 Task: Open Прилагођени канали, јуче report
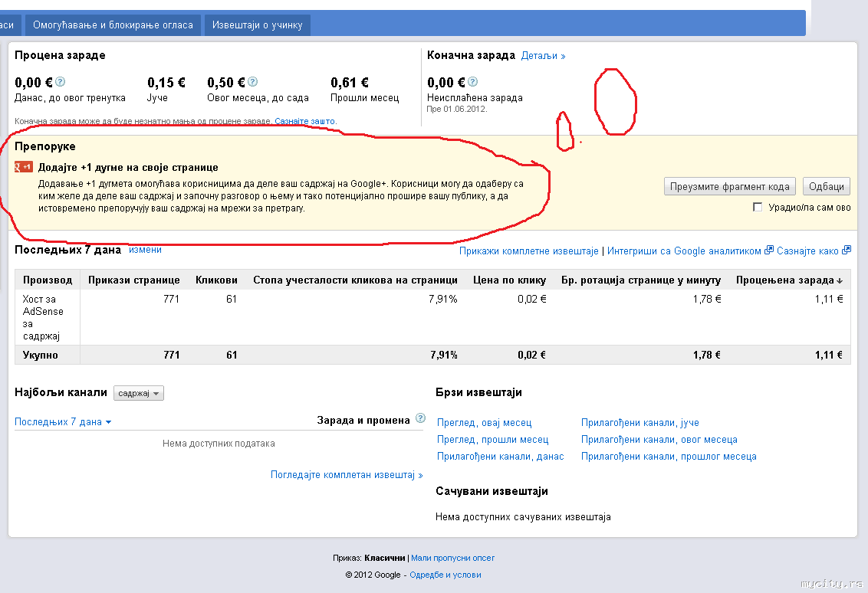pyautogui.click(x=640, y=423)
